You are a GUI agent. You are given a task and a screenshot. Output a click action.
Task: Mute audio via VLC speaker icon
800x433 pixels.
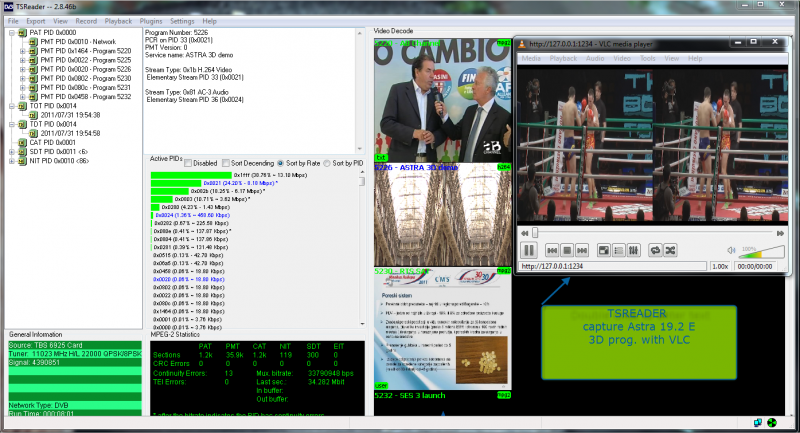[x=731, y=250]
